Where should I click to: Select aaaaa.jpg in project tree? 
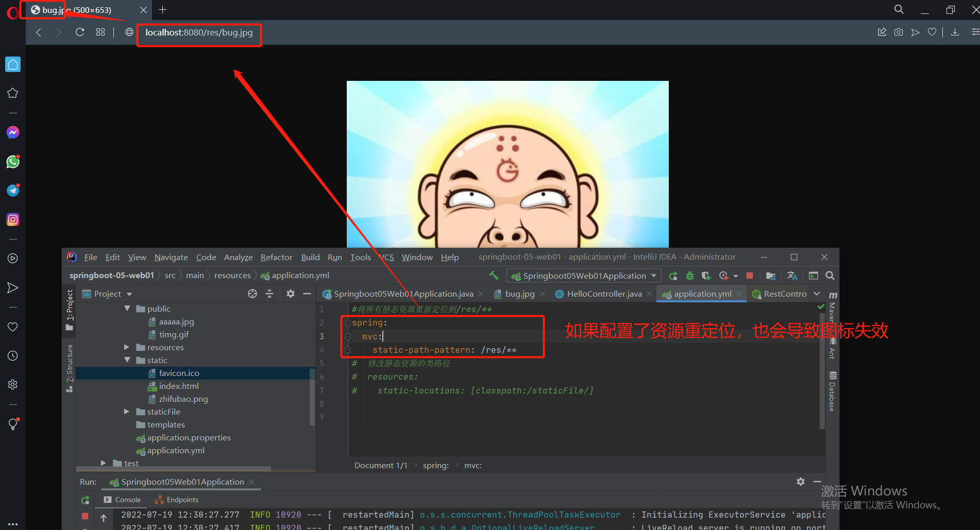click(176, 321)
